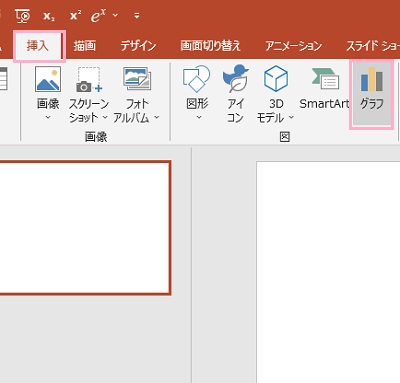Insert a chart with グラフ button
The width and height of the screenshot is (400, 383).
click(x=372, y=94)
